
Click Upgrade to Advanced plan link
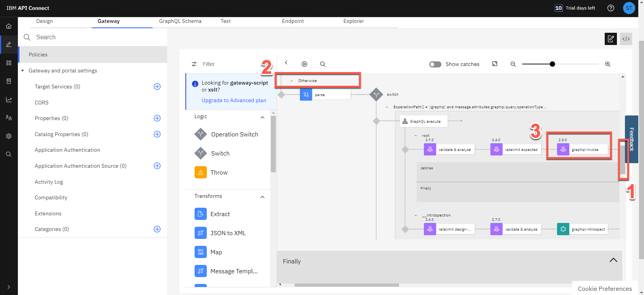(234, 100)
